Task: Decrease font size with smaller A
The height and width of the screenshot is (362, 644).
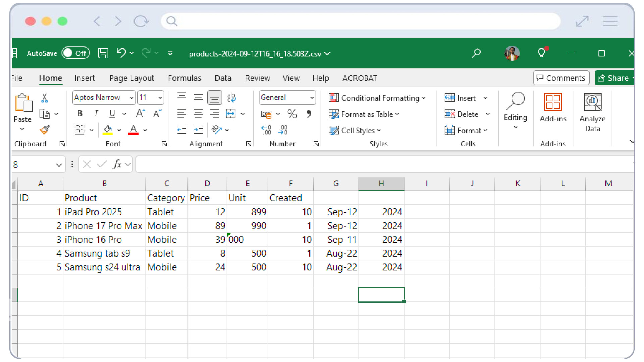Action: tap(157, 114)
